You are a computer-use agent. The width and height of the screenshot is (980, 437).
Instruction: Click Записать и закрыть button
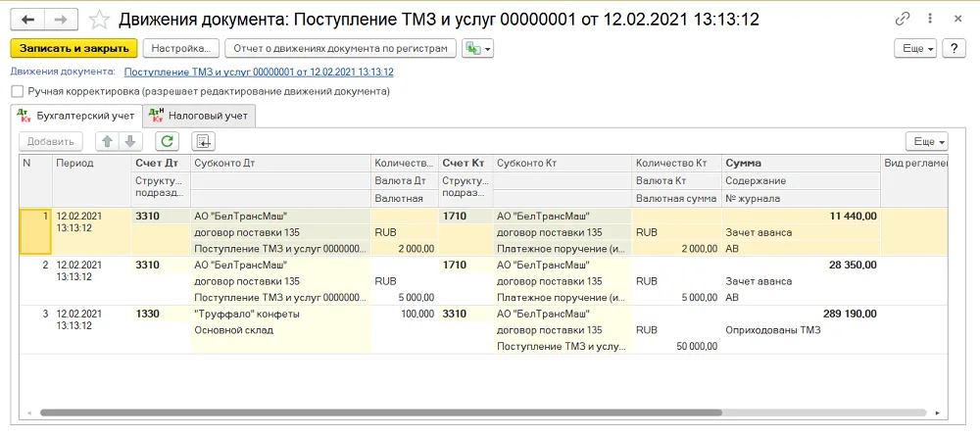(73, 48)
